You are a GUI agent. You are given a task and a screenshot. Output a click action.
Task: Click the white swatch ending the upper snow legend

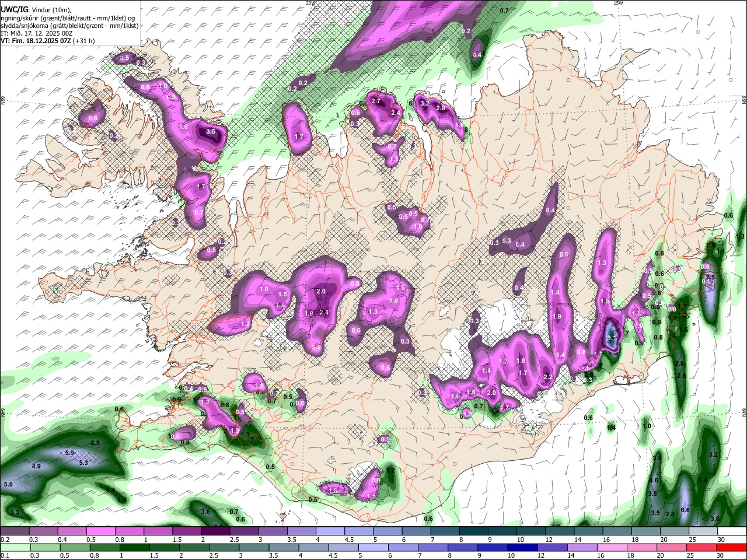[731, 531]
